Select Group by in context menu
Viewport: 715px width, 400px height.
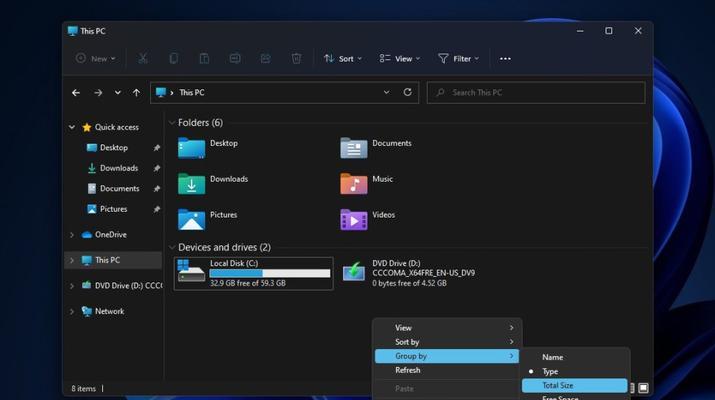pos(447,356)
